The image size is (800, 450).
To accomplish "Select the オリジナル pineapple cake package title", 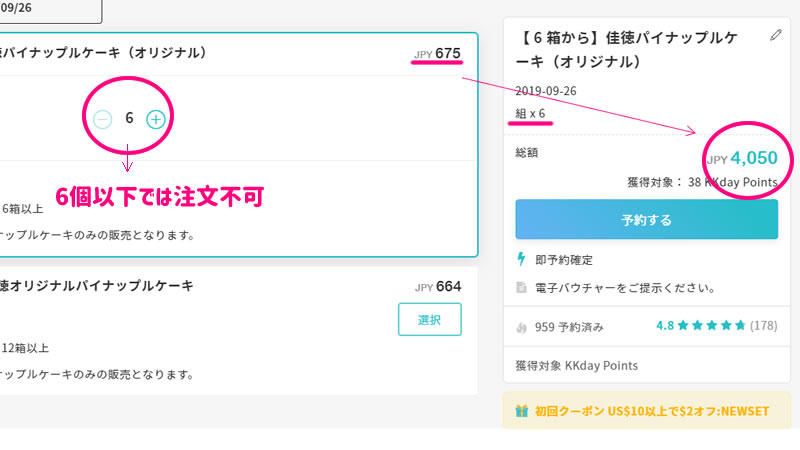I will tap(103, 53).
